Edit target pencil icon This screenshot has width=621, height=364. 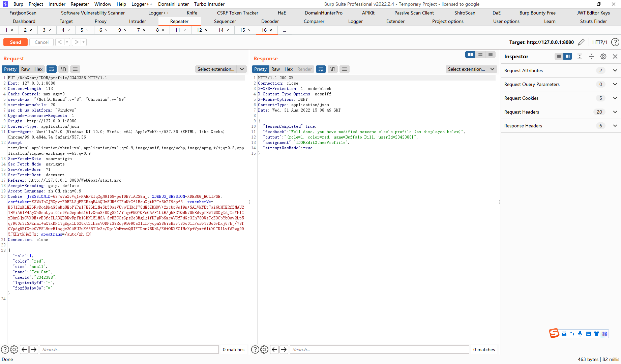(x=581, y=42)
